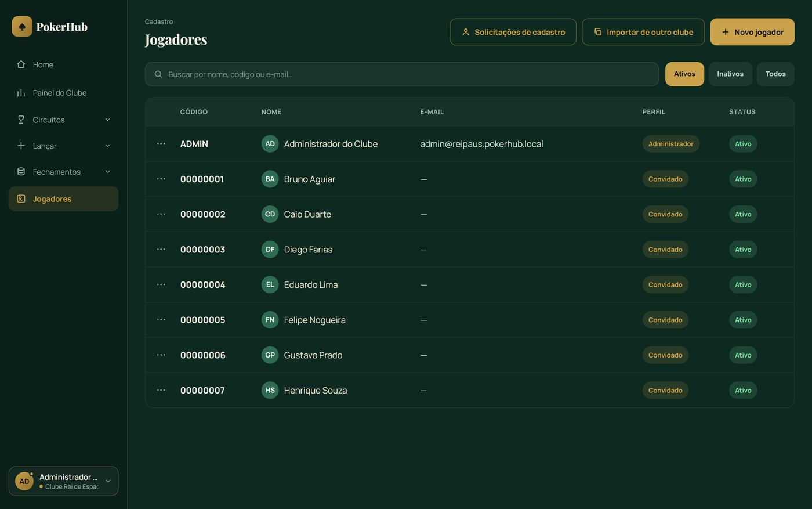This screenshot has height=509, width=812.
Task: Click Convidado badge for Gustavo Prado
Action: click(x=665, y=355)
